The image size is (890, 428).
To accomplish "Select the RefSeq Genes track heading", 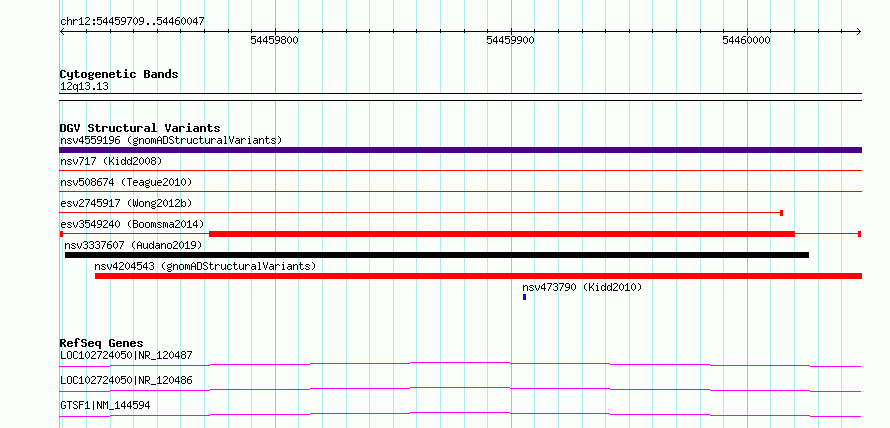I will pos(101,343).
